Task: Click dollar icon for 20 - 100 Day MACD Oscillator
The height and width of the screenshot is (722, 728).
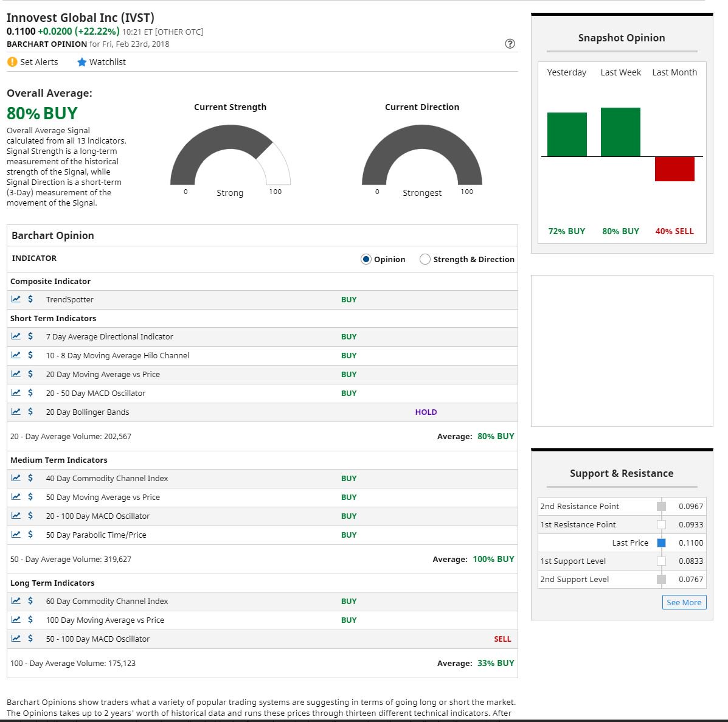Action: [30, 515]
